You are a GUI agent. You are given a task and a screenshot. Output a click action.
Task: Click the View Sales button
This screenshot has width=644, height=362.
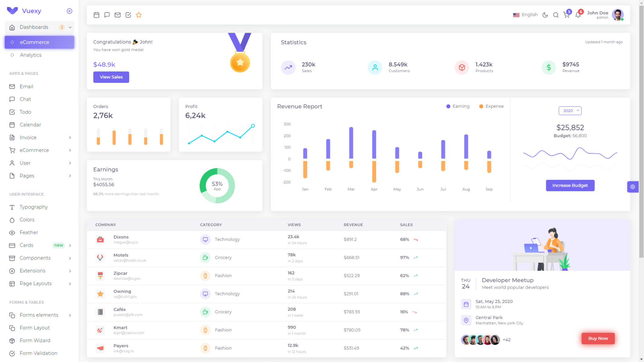tap(111, 77)
